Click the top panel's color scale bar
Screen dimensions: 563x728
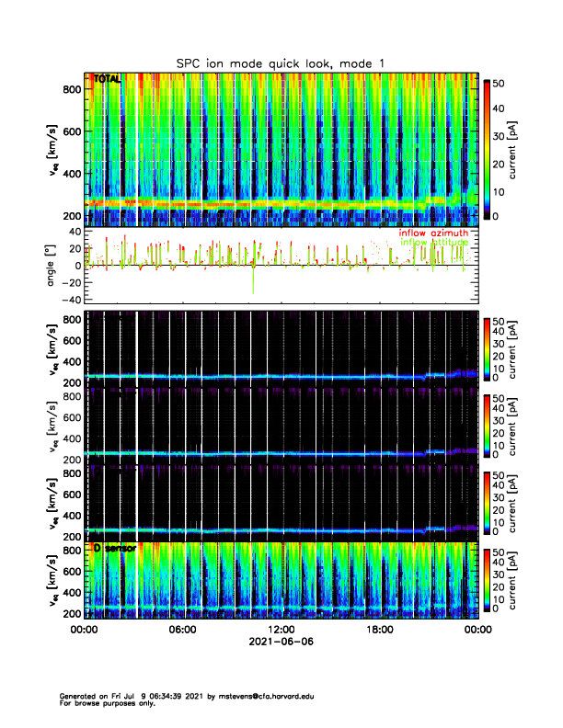click(486, 148)
